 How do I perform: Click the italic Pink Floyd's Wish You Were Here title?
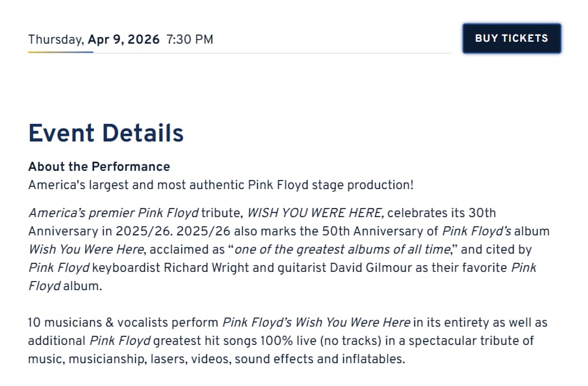316,322
